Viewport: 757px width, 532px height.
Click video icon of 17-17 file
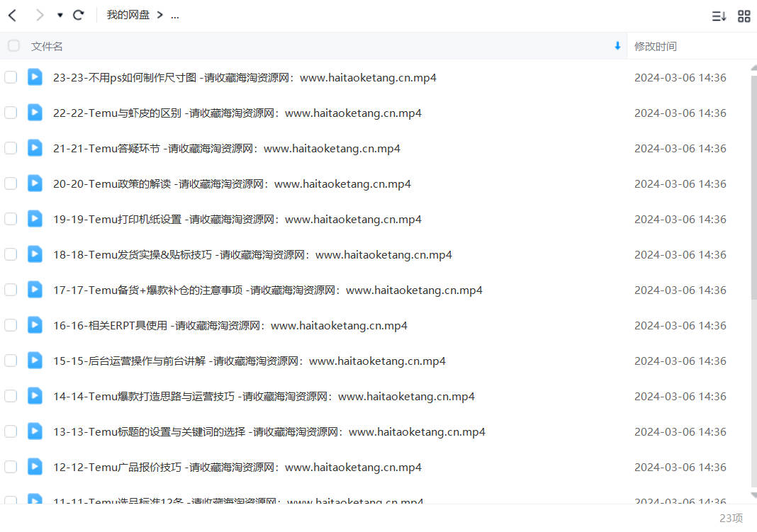(x=35, y=290)
